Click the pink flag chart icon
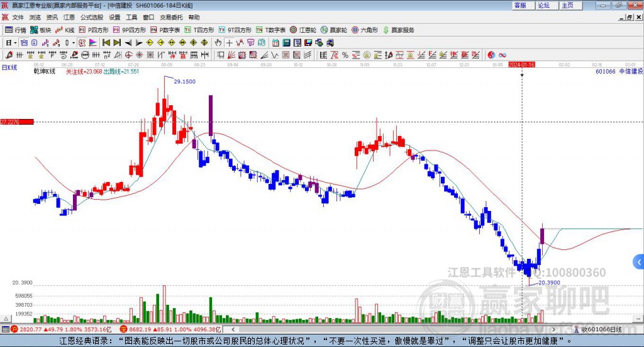Screen dimensions: 644x347 point(93,43)
